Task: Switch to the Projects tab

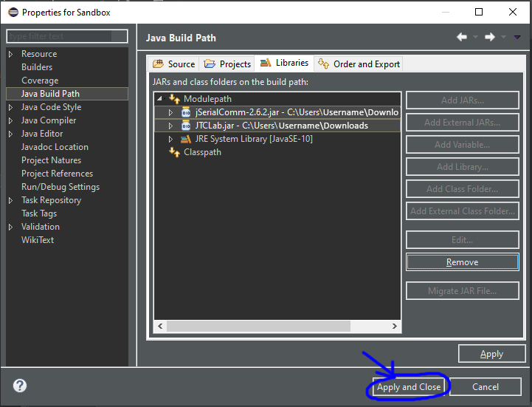Action: coord(227,64)
